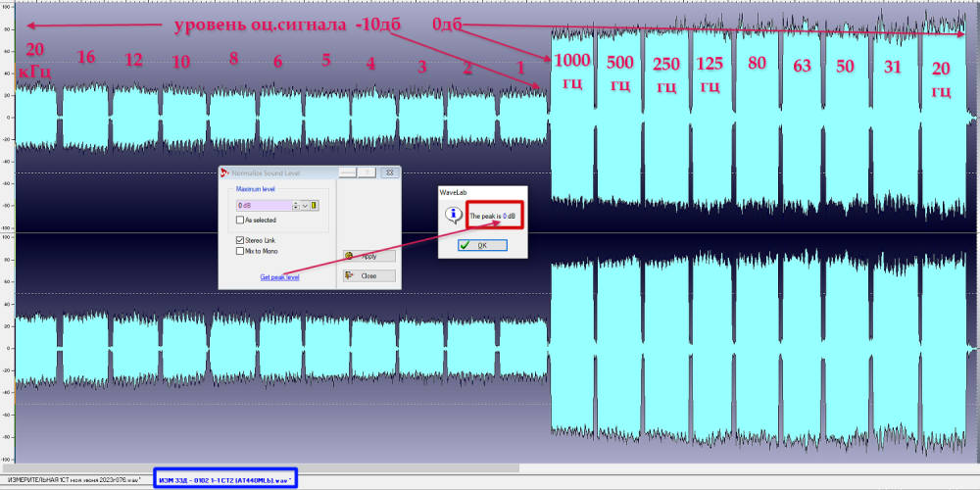
Task: Click the Maximum level spinner arrows
Action: pyautogui.click(x=297, y=205)
